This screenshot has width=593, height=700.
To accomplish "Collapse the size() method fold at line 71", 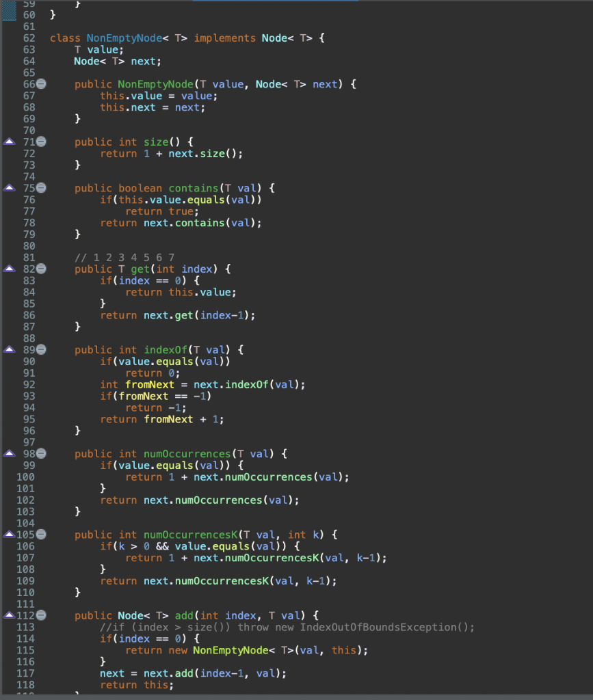I will click(41, 142).
